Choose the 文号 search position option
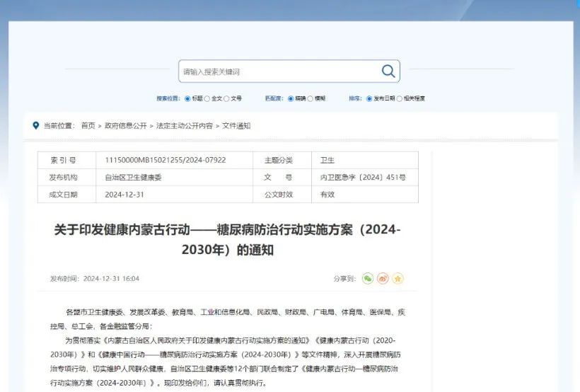 click(227, 98)
